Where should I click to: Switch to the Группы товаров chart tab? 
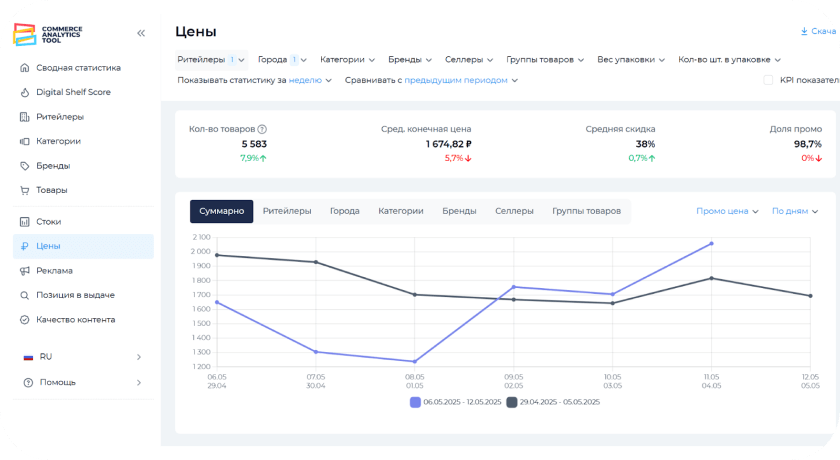tap(587, 212)
